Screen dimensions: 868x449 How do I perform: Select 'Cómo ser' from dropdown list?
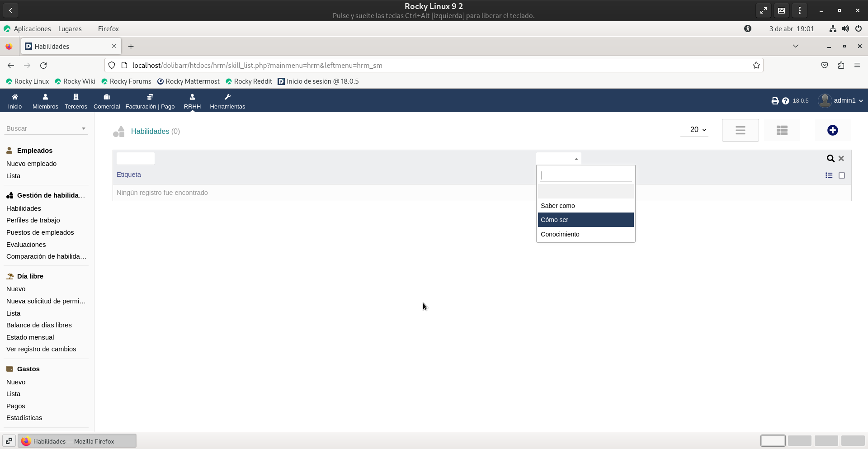585,220
